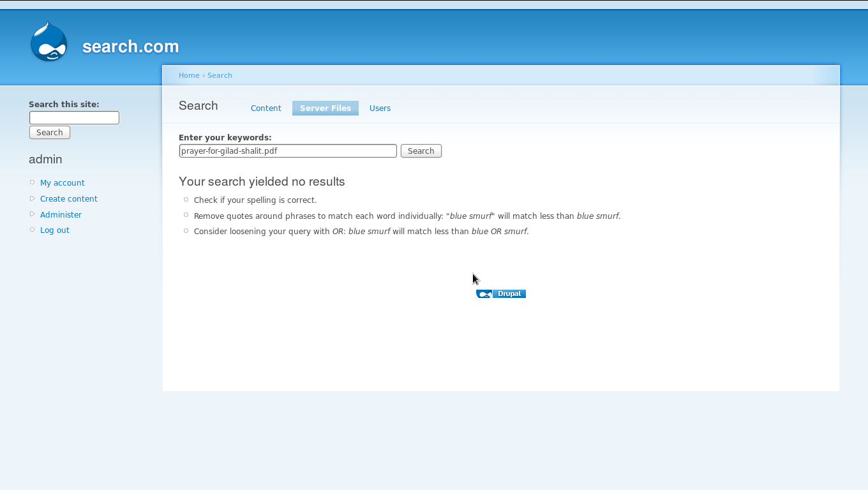
Task: Click the 'Search this site:' label
Action: 64,105
